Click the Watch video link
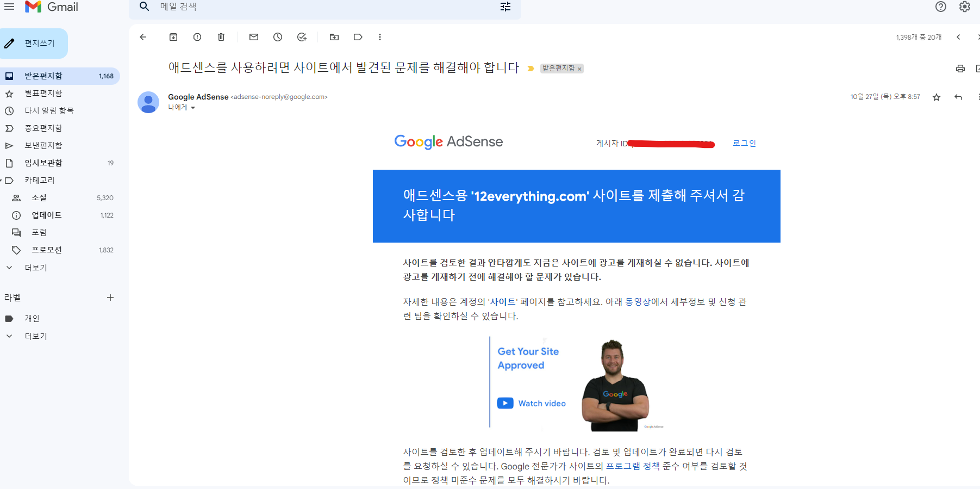 click(x=532, y=403)
